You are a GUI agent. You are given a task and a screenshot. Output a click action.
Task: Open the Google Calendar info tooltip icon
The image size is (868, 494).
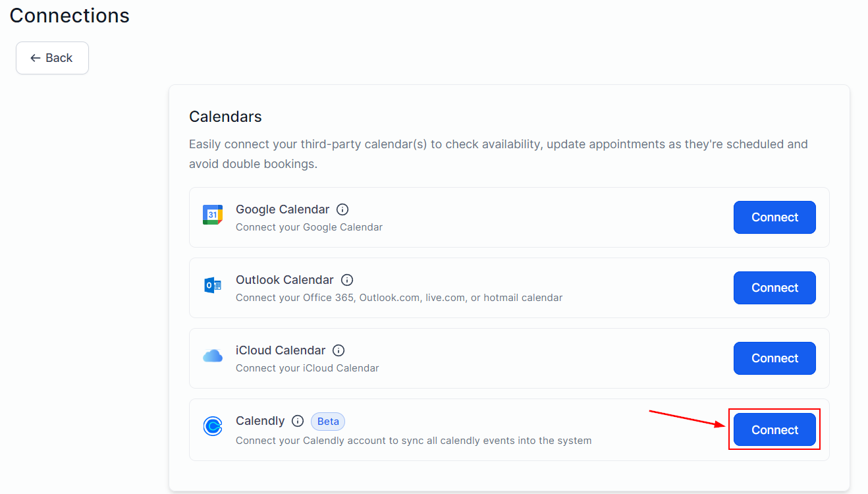[342, 209]
